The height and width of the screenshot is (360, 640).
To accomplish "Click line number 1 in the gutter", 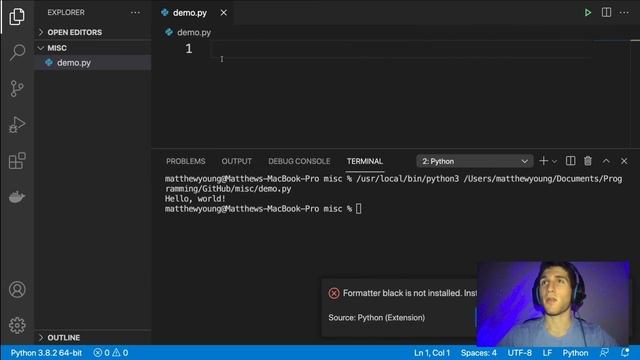I will tap(189, 49).
